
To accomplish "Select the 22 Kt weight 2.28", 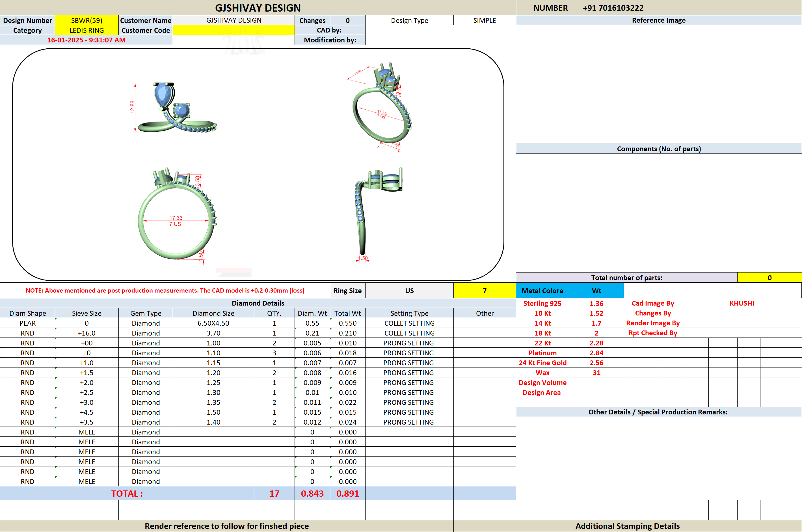I will [x=596, y=343].
